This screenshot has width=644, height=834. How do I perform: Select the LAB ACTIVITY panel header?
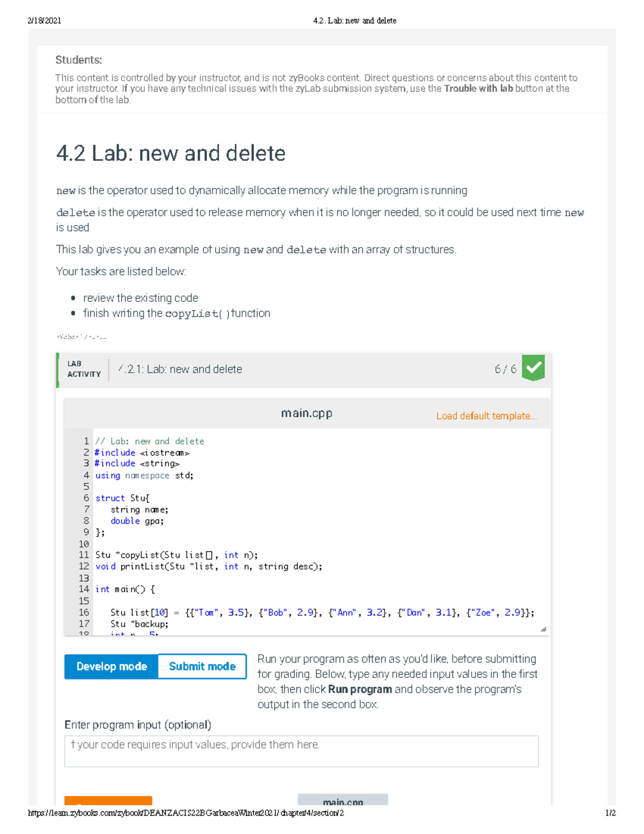point(84,369)
